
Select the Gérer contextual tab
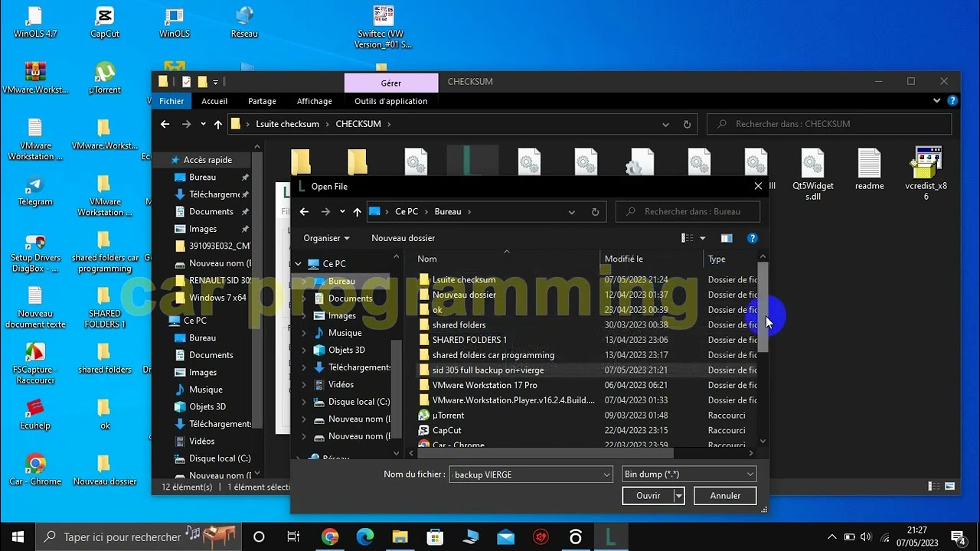pyautogui.click(x=391, y=83)
